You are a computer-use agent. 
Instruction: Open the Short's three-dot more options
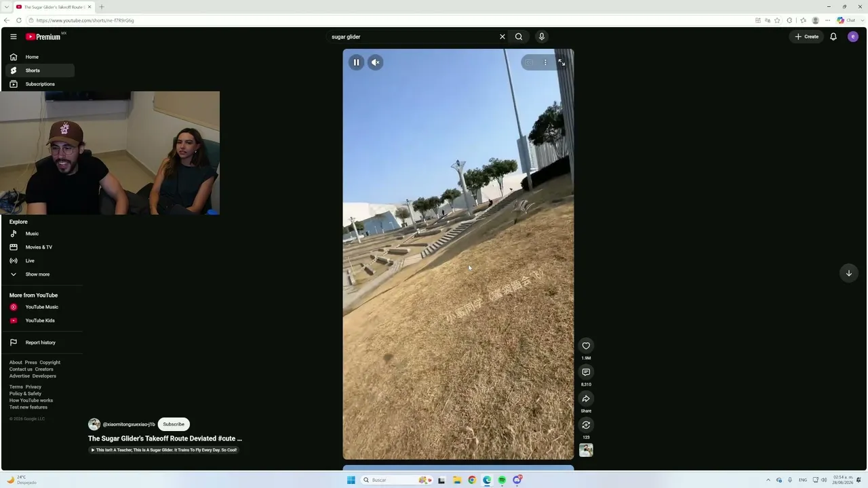pyautogui.click(x=545, y=62)
